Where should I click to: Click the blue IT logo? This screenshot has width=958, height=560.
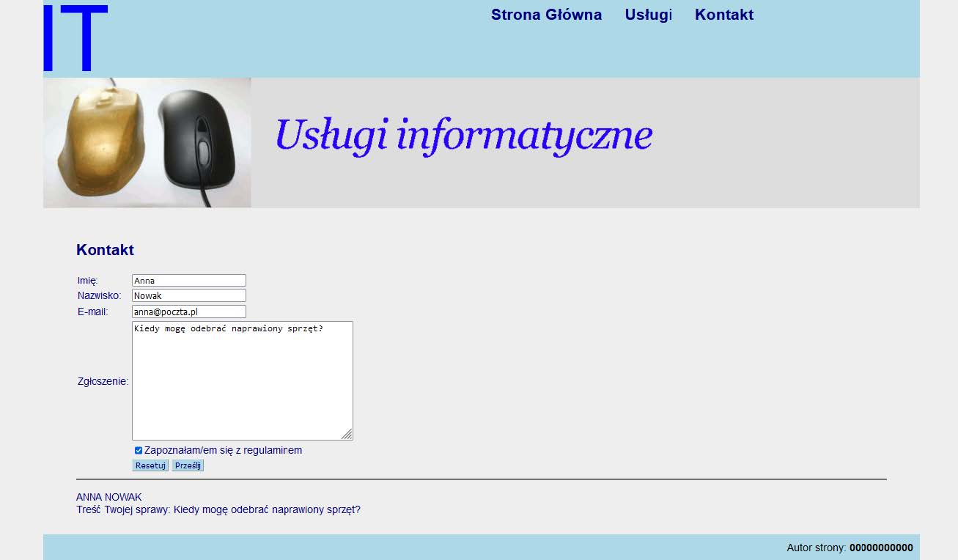(x=75, y=38)
